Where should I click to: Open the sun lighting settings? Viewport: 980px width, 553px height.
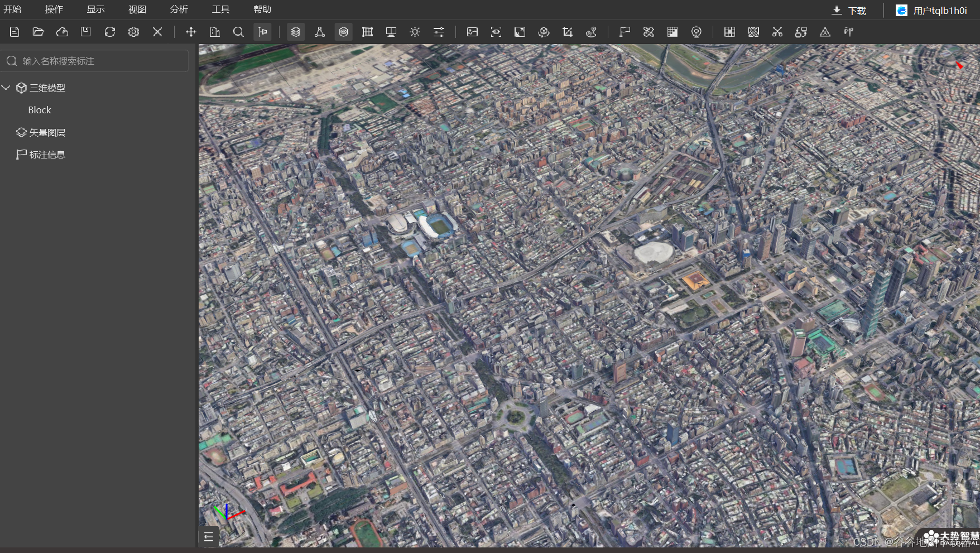(x=415, y=32)
